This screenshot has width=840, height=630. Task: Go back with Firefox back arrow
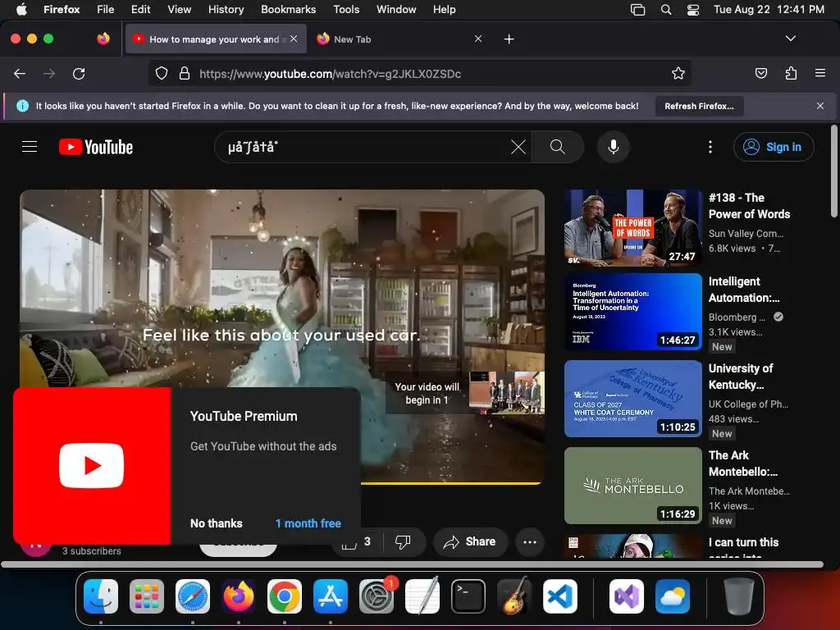tap(20, 73)
